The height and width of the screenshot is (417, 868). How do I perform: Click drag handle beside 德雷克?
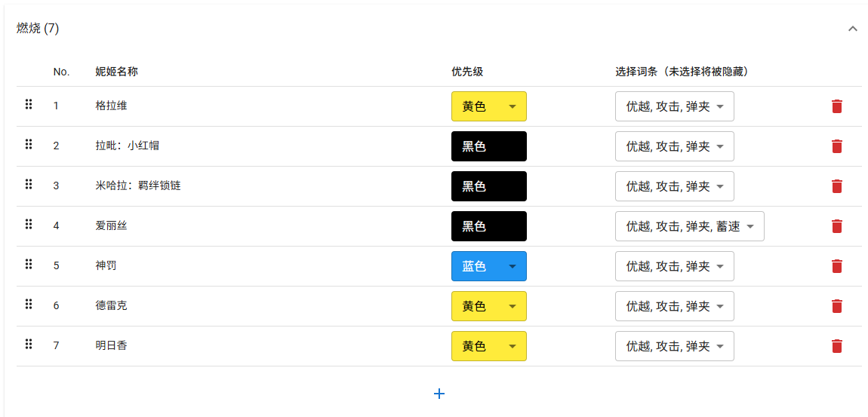click(x=29, y=304)
